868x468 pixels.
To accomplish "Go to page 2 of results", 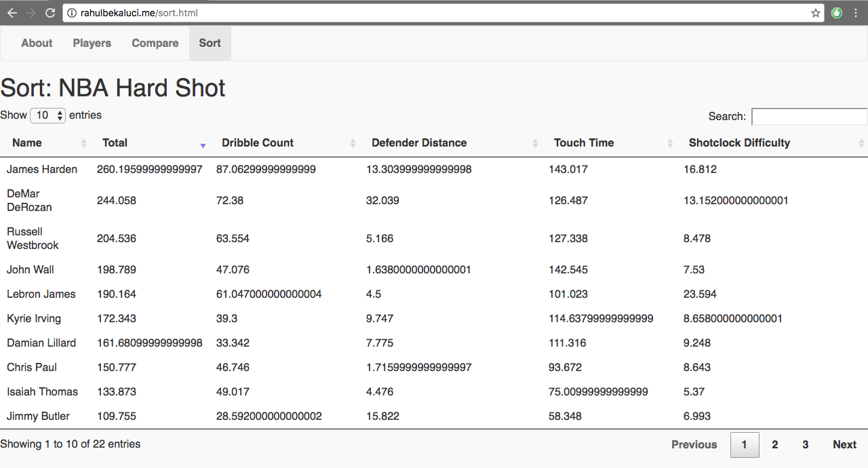I will coord(775,445).
